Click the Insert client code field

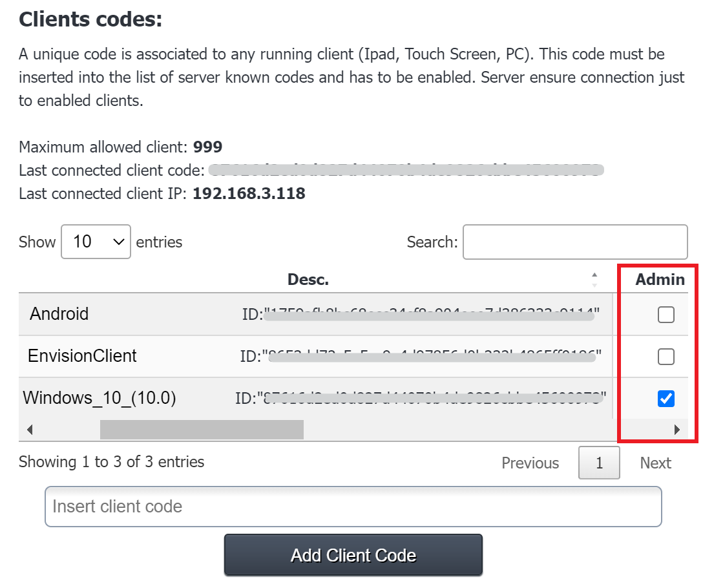pyautogui.click(x=353, y=507)
